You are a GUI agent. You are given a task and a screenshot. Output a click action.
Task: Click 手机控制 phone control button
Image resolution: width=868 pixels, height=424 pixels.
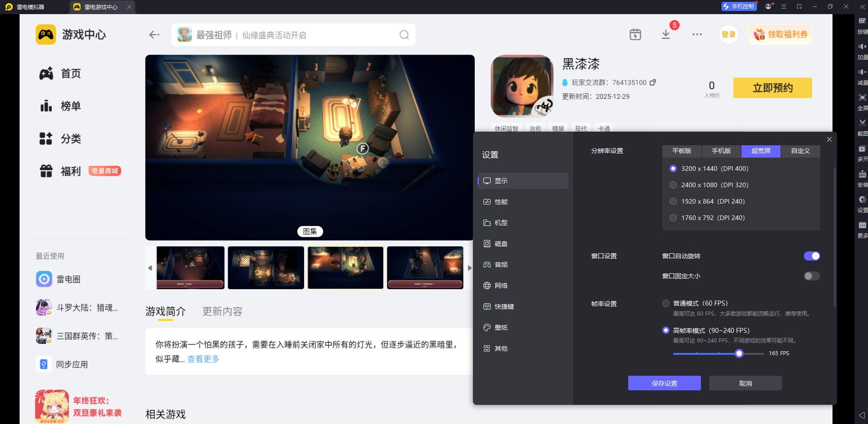pyautogui.click(x=739, y=6)
